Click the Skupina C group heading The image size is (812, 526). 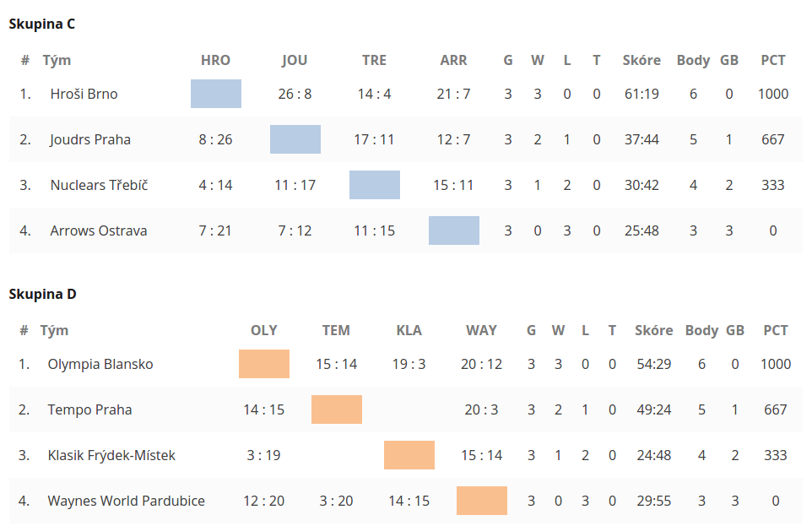pos(42,24)
